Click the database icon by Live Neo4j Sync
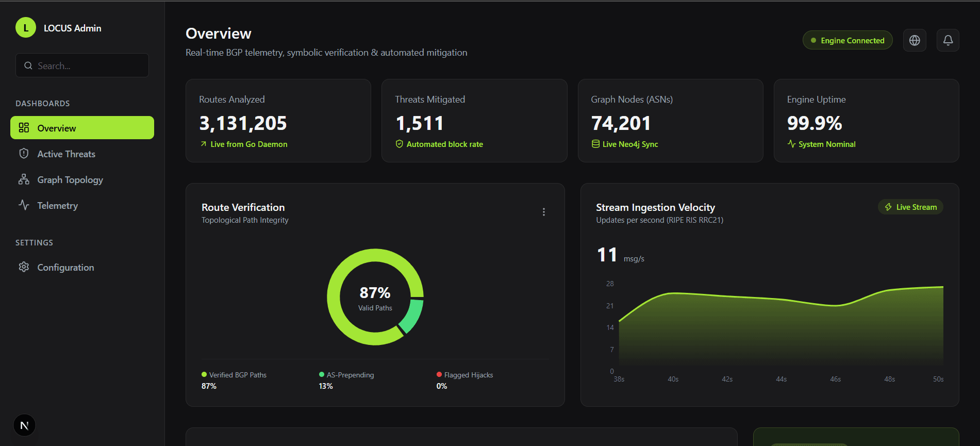The image size is (980, 446). (x=595, y=144)
